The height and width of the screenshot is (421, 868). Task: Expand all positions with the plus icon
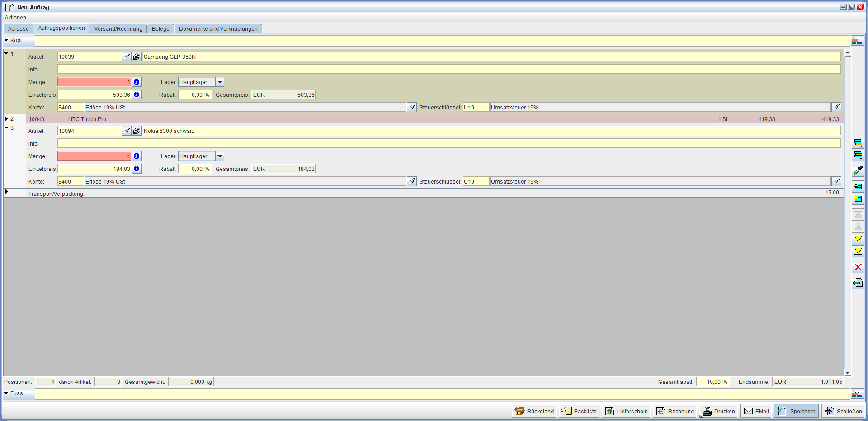click(x=858, y=186)
